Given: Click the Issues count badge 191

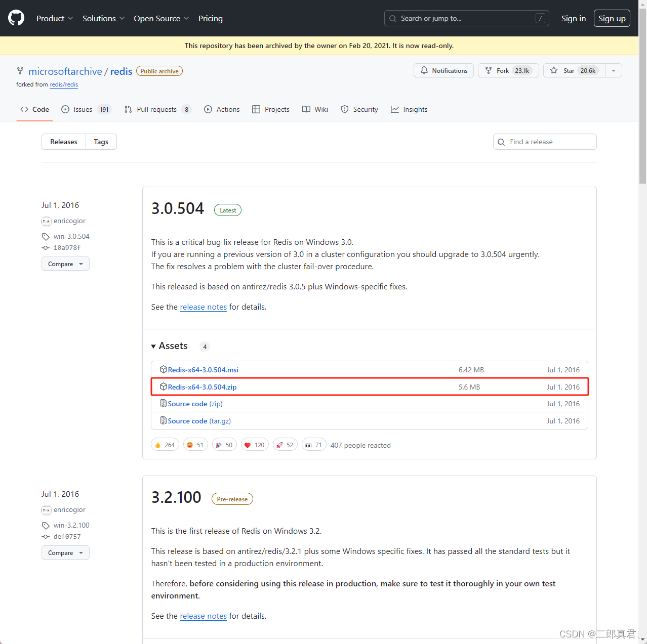Looking at the screenshot, I should click(104, 109).
